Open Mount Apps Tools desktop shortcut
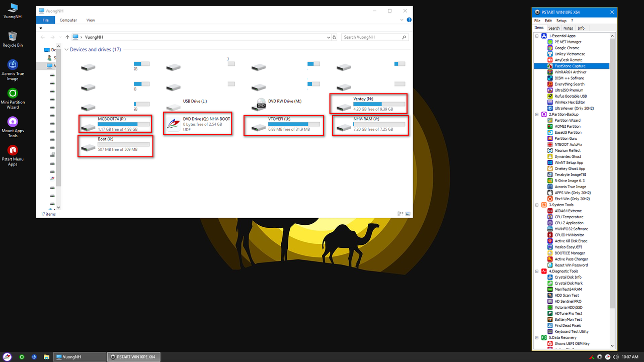 pos(13,127)
